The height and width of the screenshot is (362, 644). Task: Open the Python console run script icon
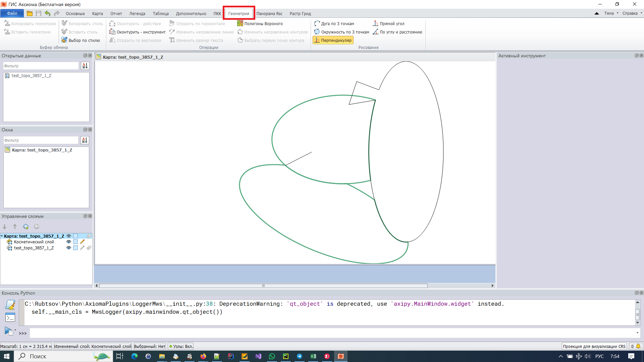9,330
